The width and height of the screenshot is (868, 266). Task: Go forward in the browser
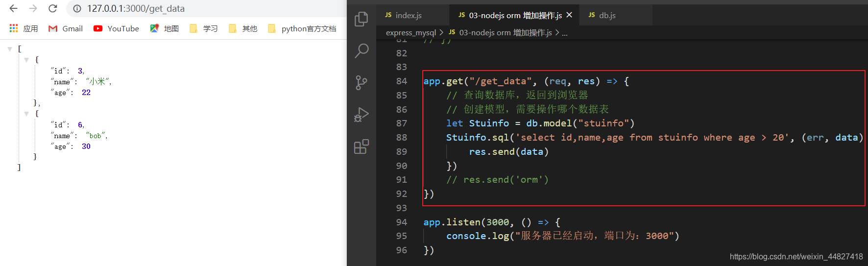tap(33, 8)
